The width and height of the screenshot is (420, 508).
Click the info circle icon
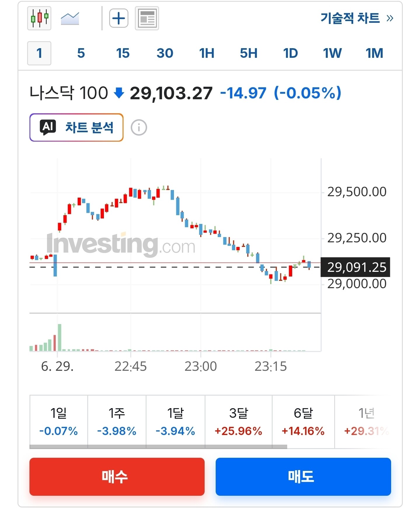[139, 128]
